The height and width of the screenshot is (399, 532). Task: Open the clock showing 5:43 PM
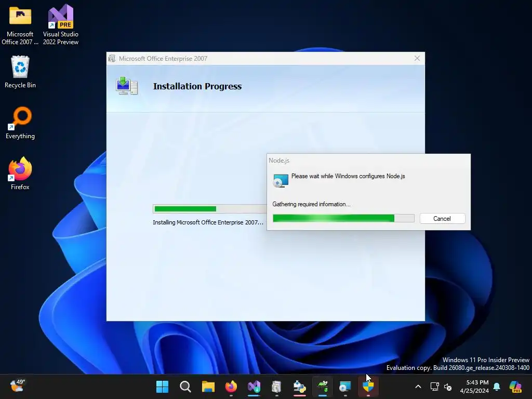point(474,387)
